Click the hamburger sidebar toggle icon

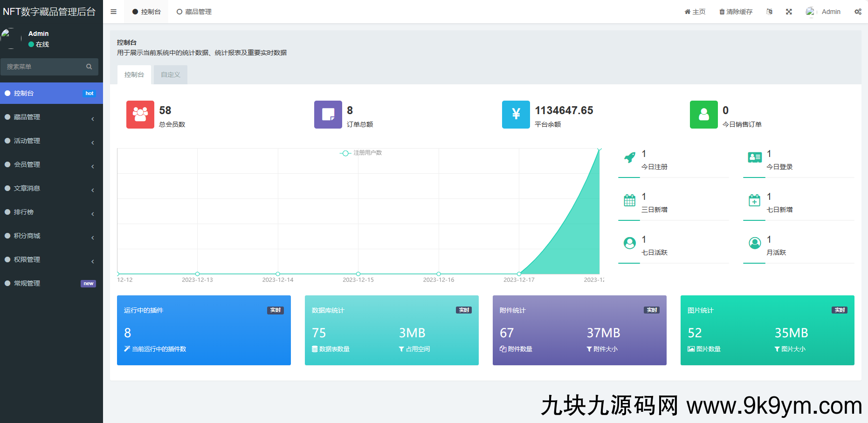[x=113, y=12]
